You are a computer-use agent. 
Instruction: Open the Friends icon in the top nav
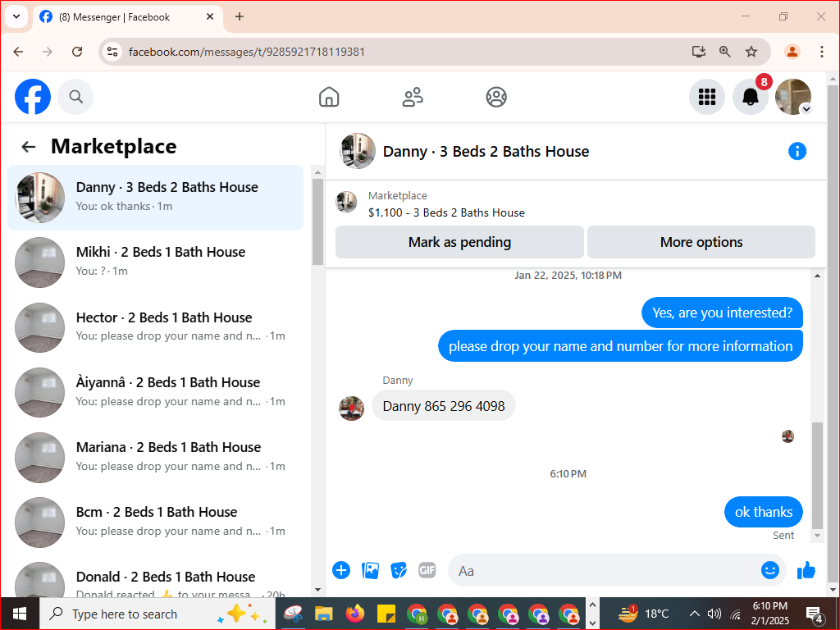(413, 97)
